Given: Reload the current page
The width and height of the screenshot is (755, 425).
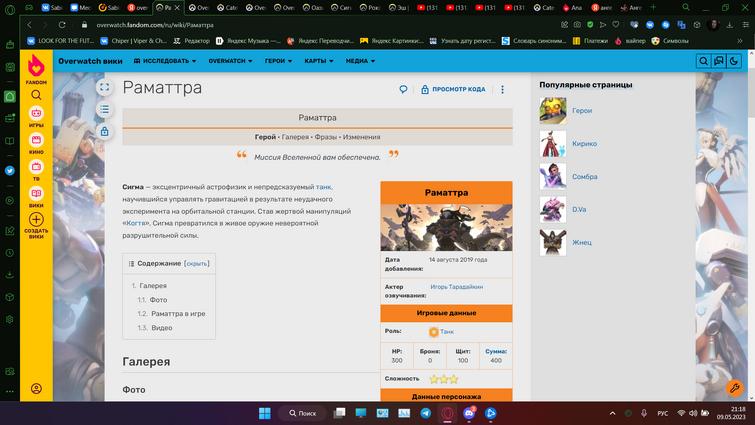Looking at the screenshot, I should (x=62, y=25).
